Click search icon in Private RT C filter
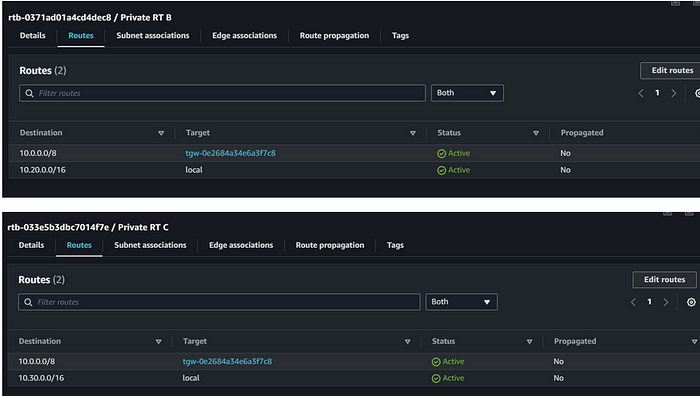 28,302
